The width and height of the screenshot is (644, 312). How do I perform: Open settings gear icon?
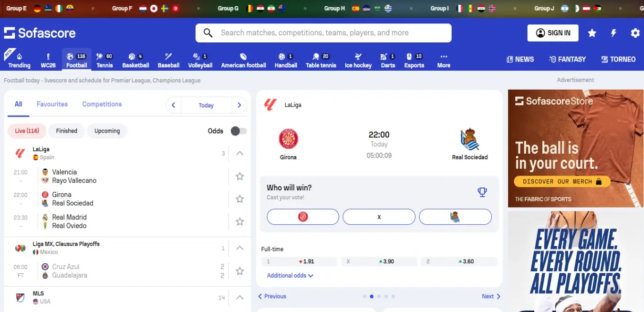pyautogui.click(x=635, y=33)
